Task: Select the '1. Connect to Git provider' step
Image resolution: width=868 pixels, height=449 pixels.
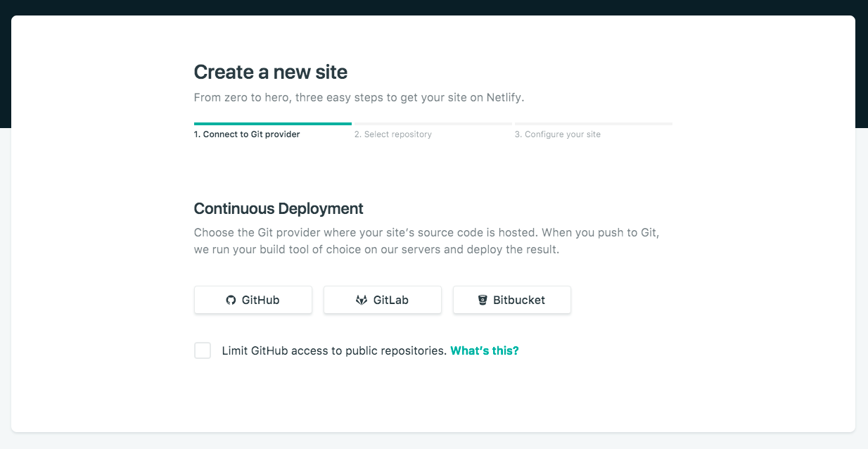Action: [247, 134]
